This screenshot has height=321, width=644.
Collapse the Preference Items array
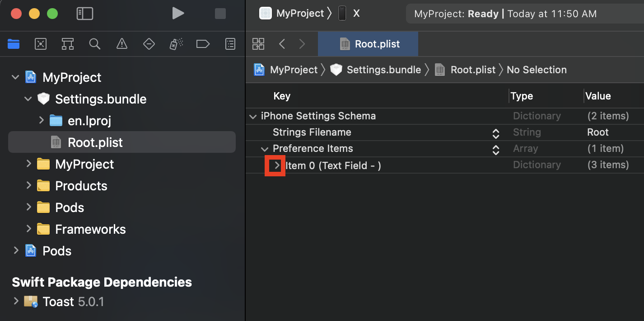click(x=264, y=149)
